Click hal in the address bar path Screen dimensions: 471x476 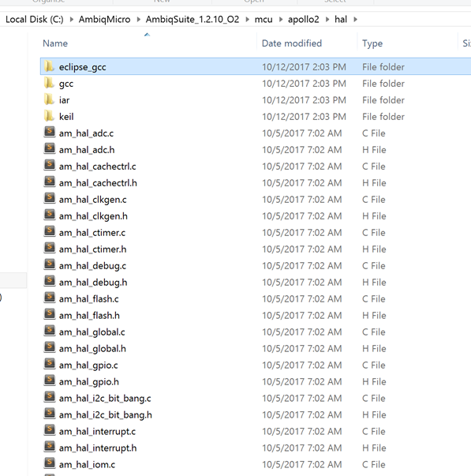(x=341, y=20)
